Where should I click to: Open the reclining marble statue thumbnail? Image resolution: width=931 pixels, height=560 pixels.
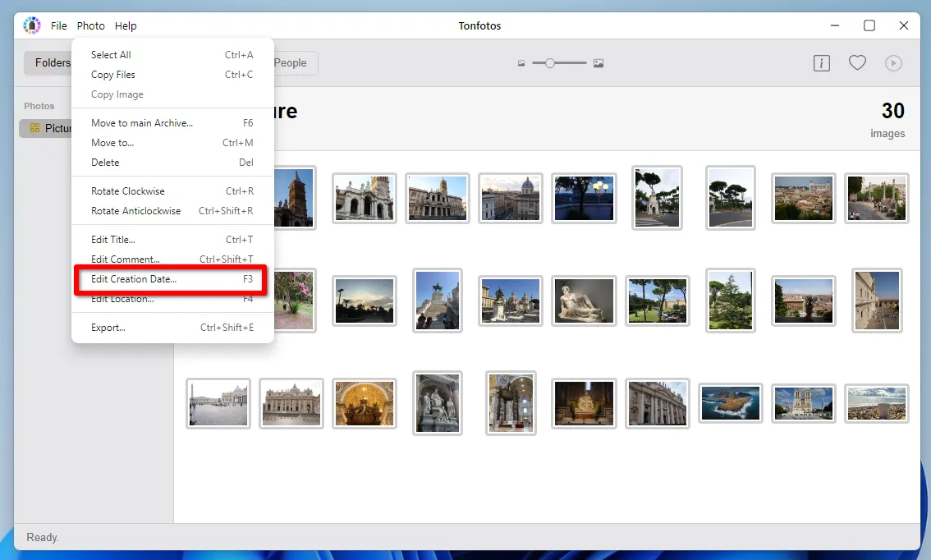(x=583, y=301)
